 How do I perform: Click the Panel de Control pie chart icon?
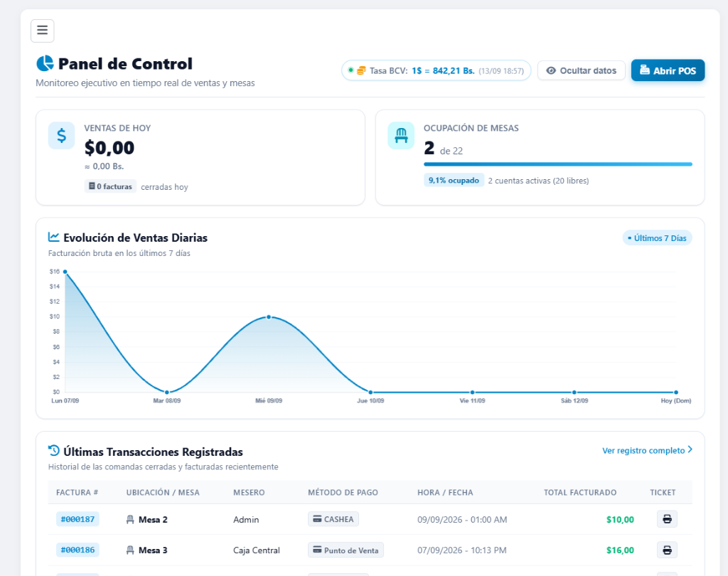pos(45,63)
